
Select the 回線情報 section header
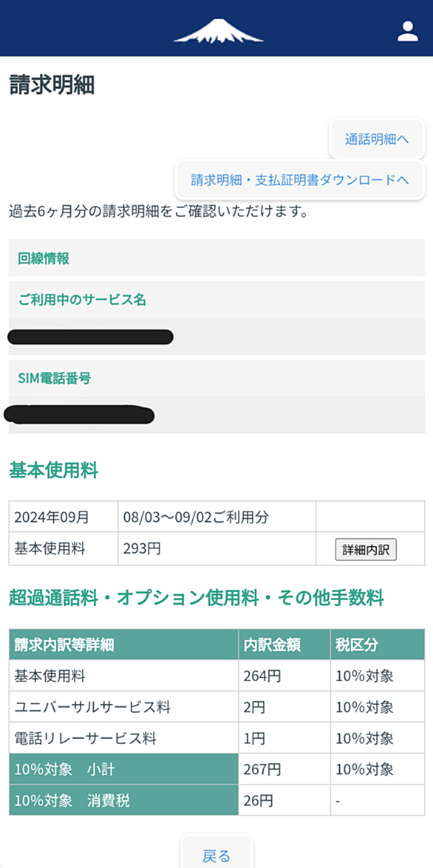point(216,258)
